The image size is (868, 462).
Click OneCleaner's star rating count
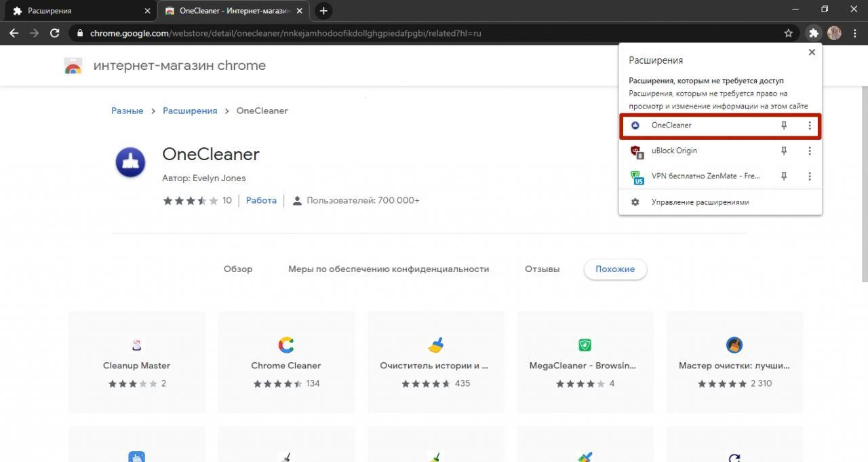click(x=226, y=200)
